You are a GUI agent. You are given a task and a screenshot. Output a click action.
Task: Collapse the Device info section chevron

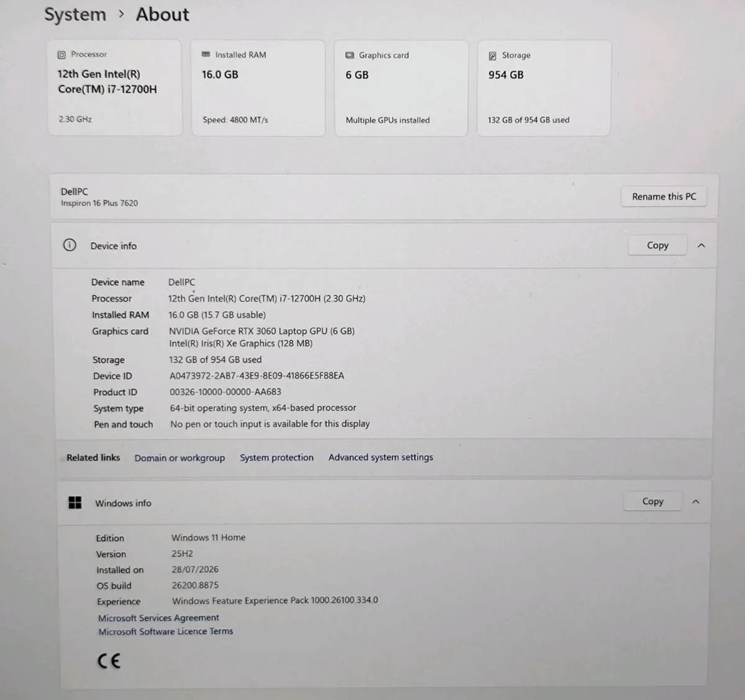point(701,246)
